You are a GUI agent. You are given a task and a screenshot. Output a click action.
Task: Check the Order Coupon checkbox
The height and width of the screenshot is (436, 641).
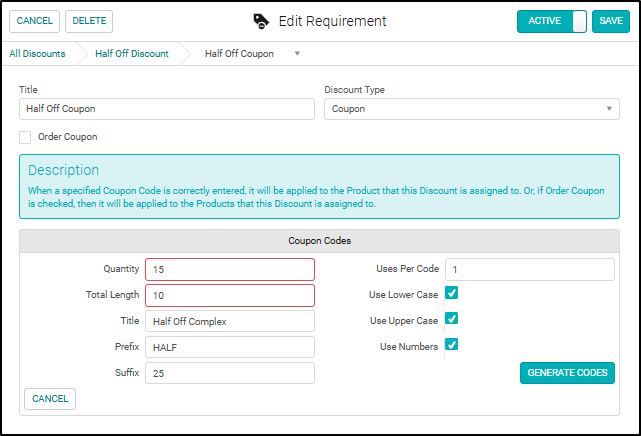(x=25, y=137)
